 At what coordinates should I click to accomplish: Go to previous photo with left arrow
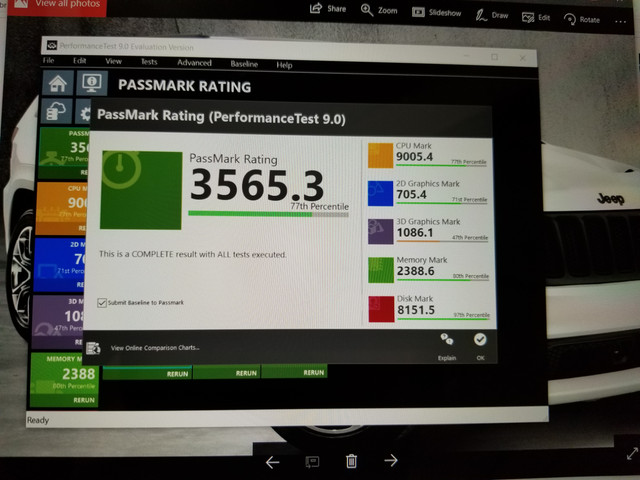[x=272, y=462]
